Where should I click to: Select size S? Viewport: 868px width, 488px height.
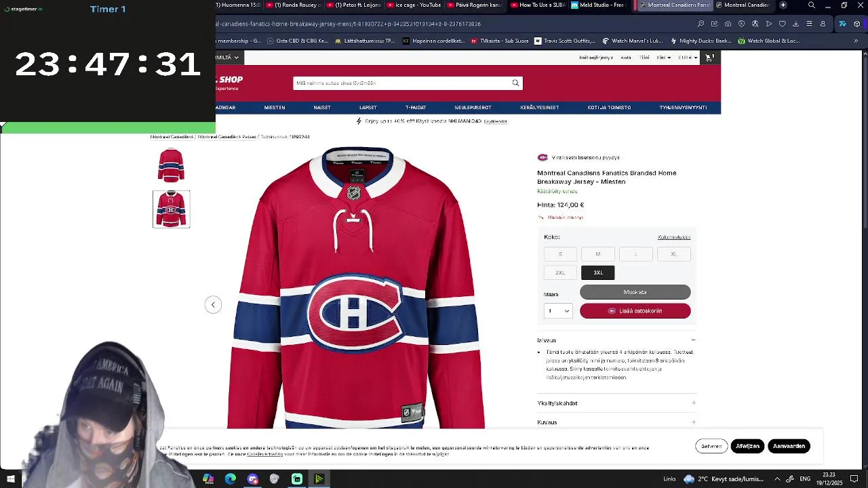pyautogui.click(x=560, y=254)
